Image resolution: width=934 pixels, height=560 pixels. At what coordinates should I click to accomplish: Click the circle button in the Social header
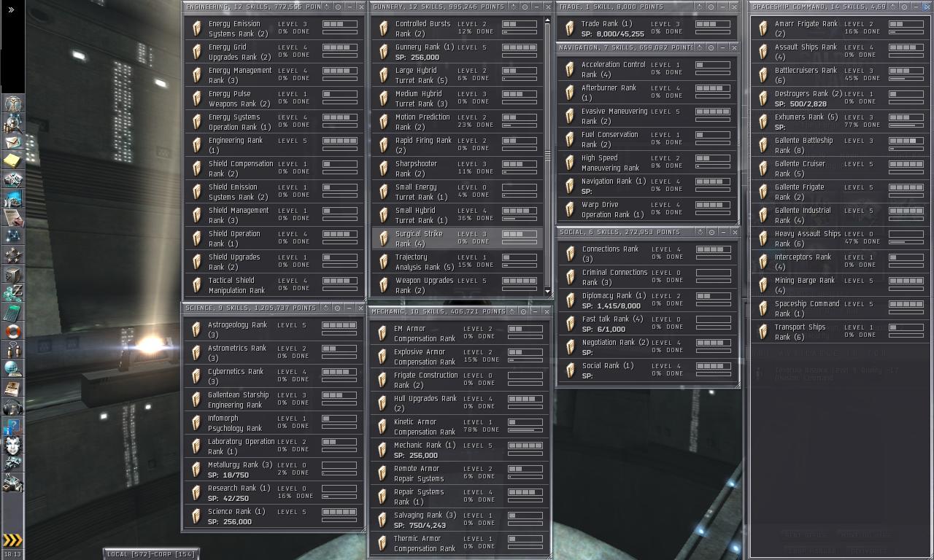point(711,232)
